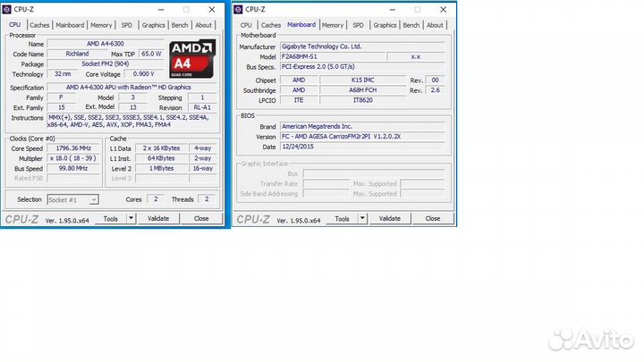The image size is (644, 362).
Task: Click the 1 MBytes Level 2 value
Action: [x=161, y=168]
